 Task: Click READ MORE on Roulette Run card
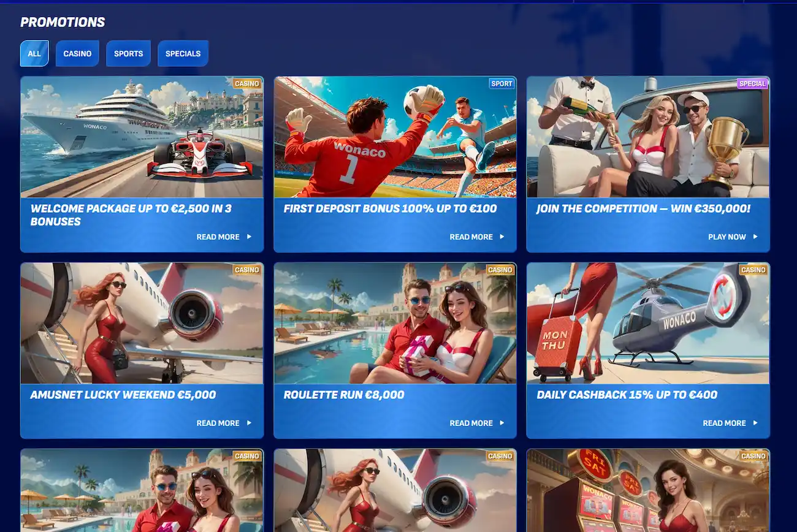click(477, 423)
